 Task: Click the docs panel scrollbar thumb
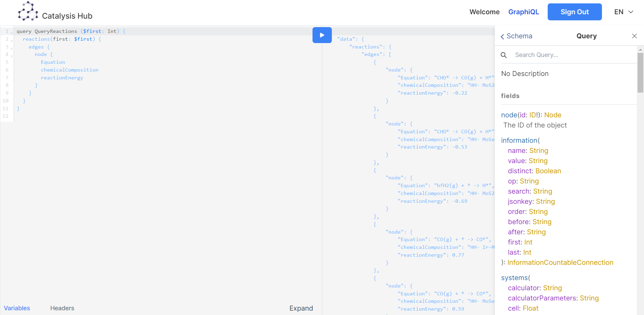tap(640, 72)
